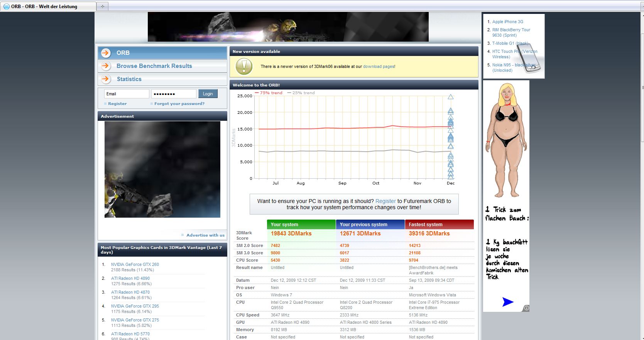This screenshot has height=340, width=644.
Task: Click the 25% trend legend entry
Action: point(301,93)
